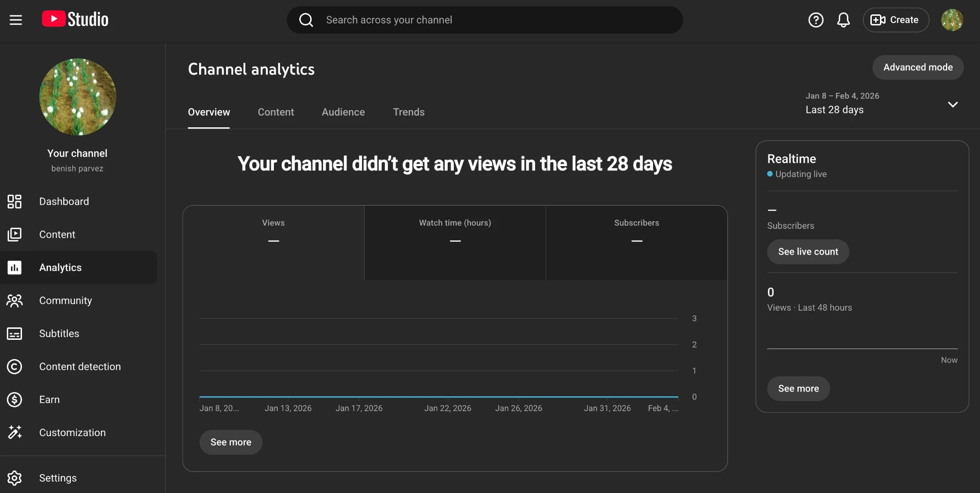Click the channel profile picture in sidebar
Screen dimensions: 980x493
(78, 97)
